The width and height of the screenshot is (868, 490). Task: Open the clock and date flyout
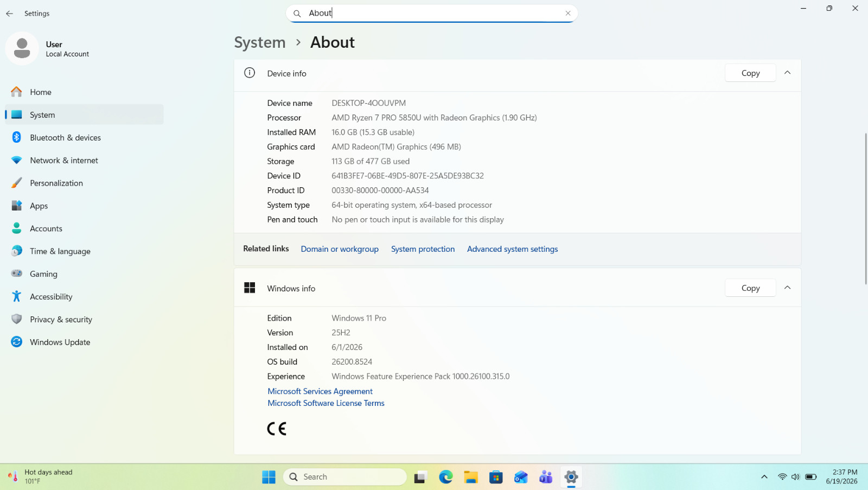coord(842,476)
